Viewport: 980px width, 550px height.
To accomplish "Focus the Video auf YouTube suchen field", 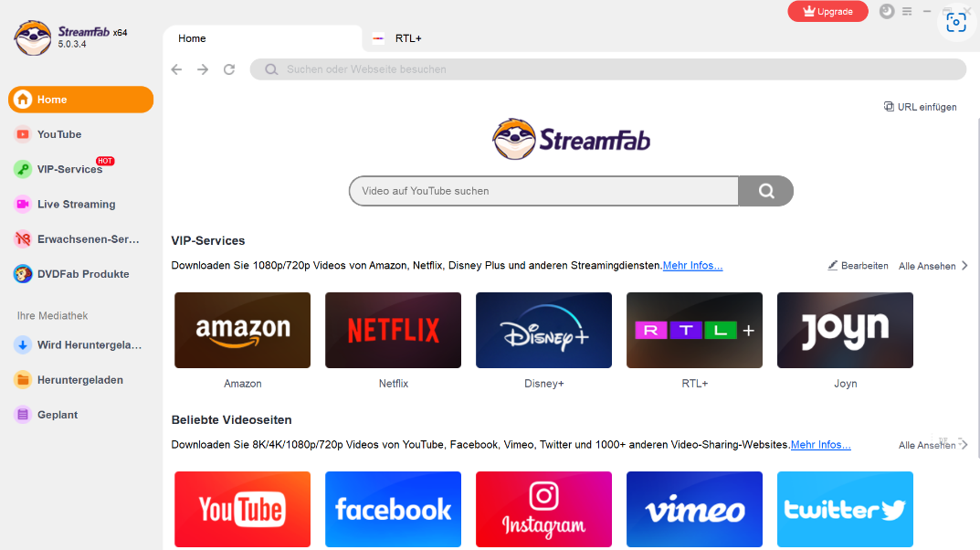I will pyautogui.click(x=543, y=191).
